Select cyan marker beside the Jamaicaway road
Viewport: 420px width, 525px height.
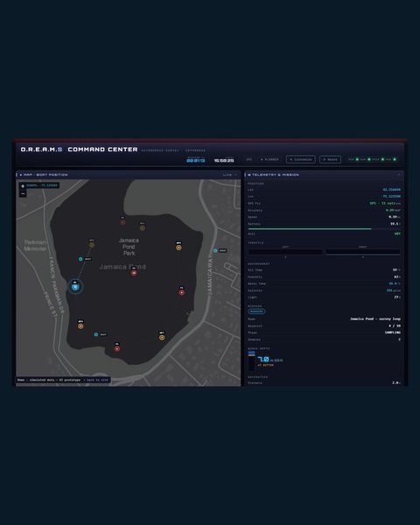215,250
